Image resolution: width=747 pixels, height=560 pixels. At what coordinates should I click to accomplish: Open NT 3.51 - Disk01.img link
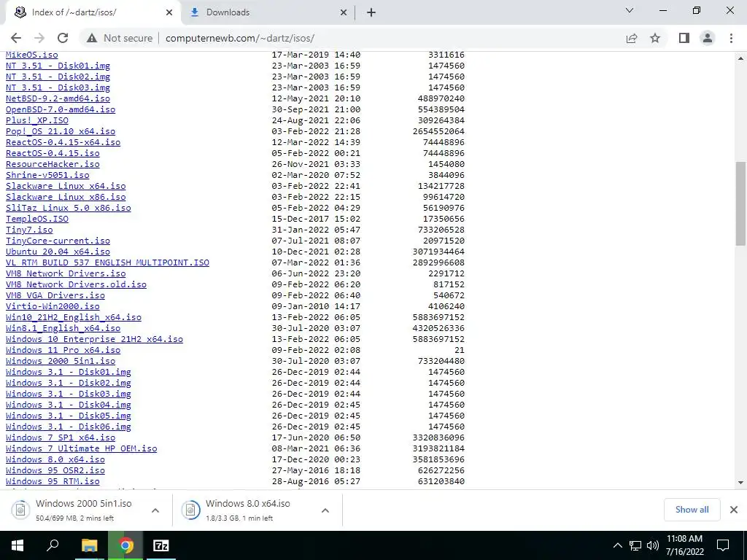tap(58, 66)
